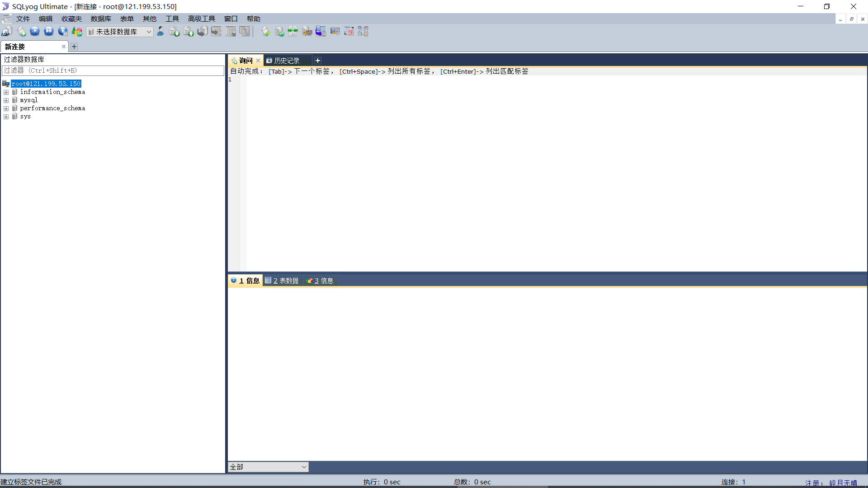Image resolution: width=868 pixels, height=488 pixels.
Task: Switch to the 历史记录 tab
Action: pyautogui.click(x=287, y=61)
